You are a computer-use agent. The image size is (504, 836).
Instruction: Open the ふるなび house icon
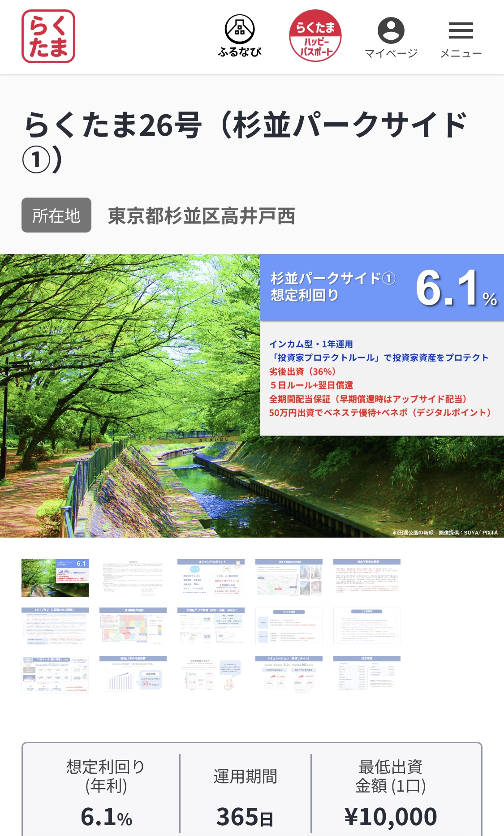[x=240, y=36]
